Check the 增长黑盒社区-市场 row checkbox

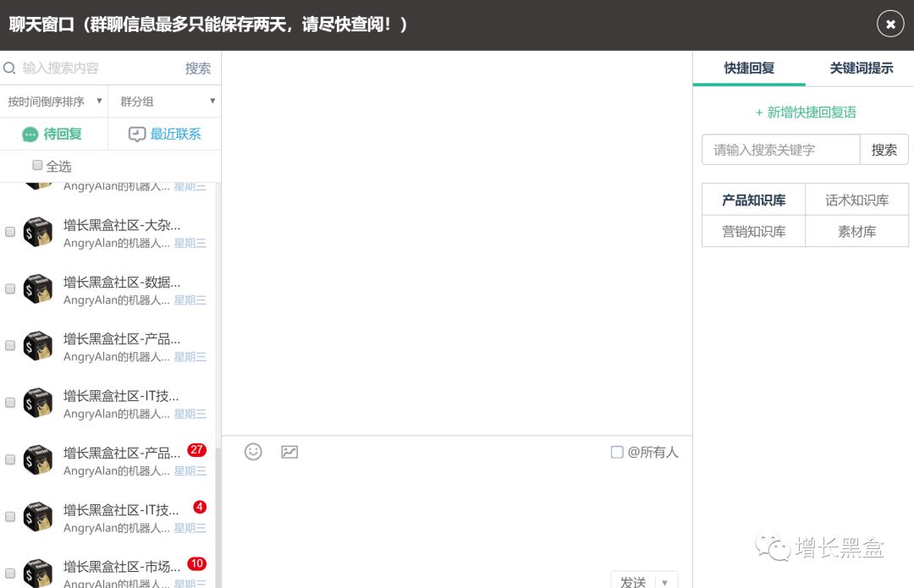pos(10,574)
